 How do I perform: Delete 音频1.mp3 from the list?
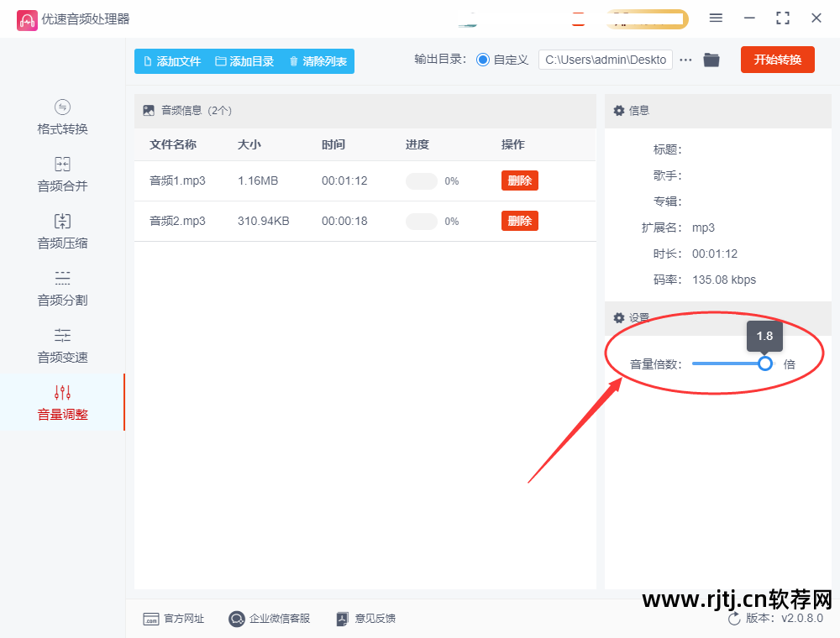click(x=520, y=180)
